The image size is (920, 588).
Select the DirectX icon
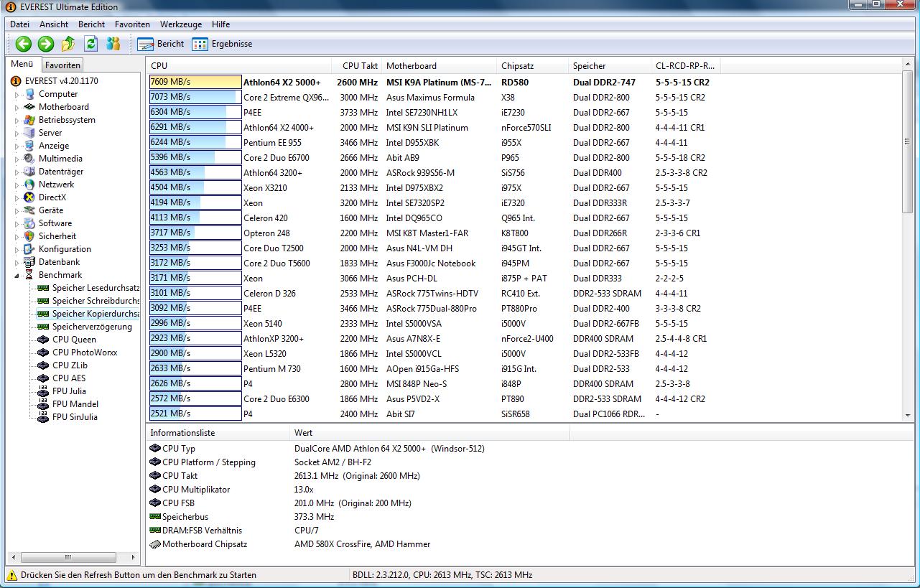[29, 197]
